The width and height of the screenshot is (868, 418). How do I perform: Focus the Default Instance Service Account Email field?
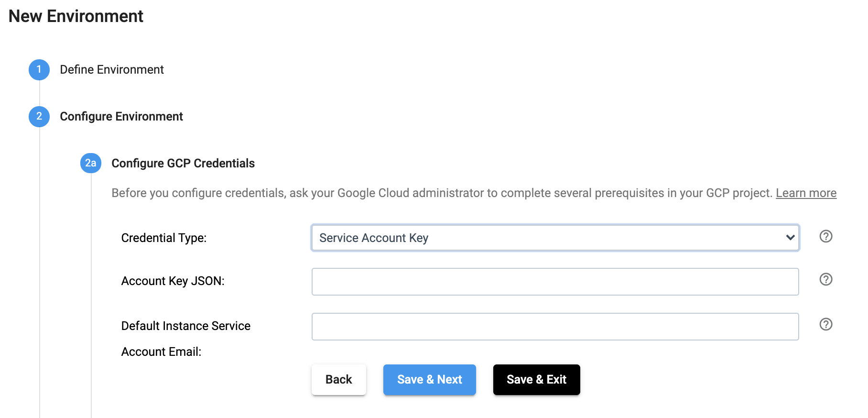tap(554, 326)
